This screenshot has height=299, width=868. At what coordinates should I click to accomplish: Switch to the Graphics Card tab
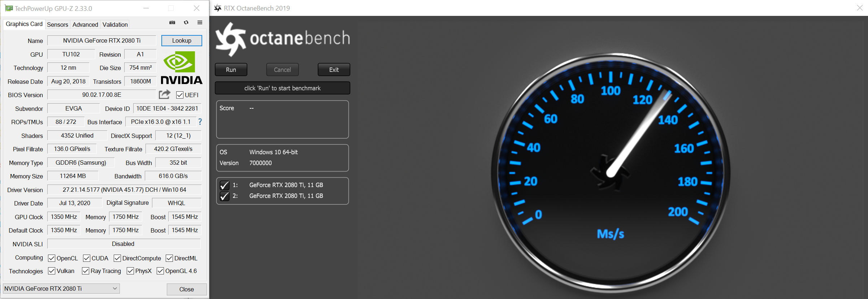pyautogui.click(x=24, y=24)
